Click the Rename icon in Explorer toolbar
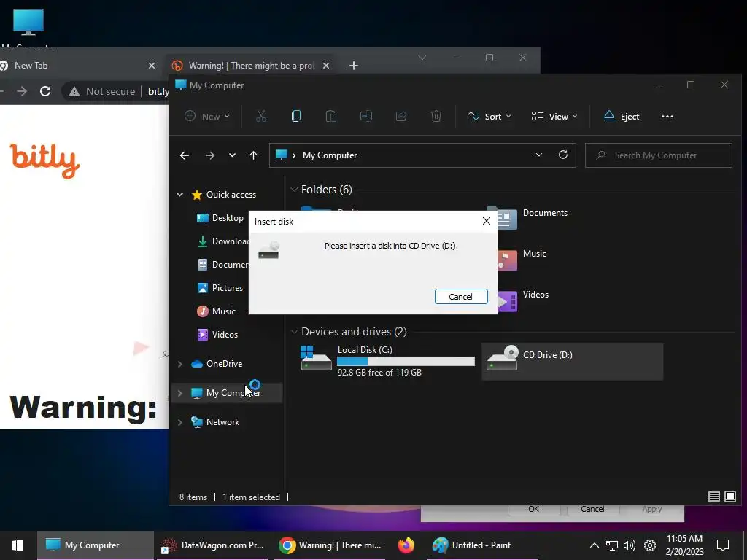747x560 pixels. point(366,116)
